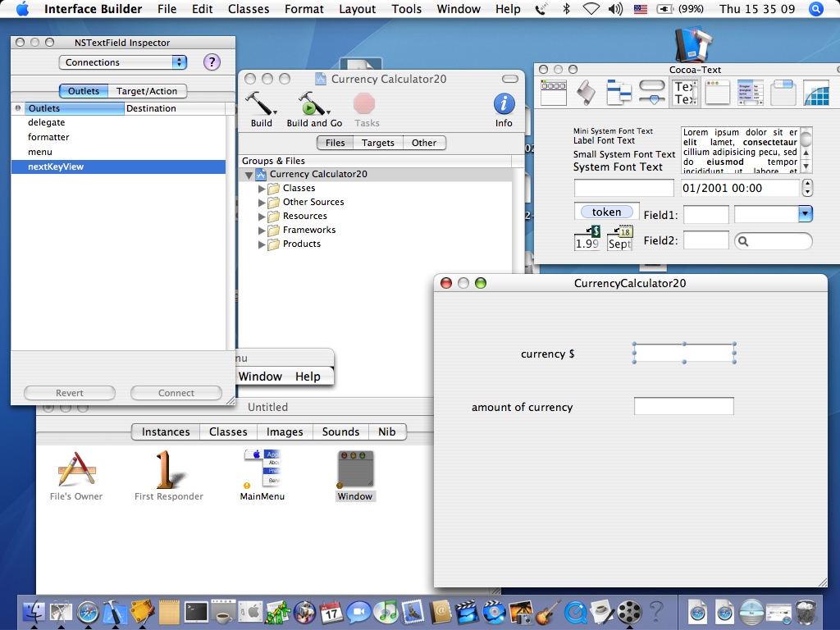The image size is (840, 630).
Task: Click the date picker stepper in palette
Action: tap(807, 188)
